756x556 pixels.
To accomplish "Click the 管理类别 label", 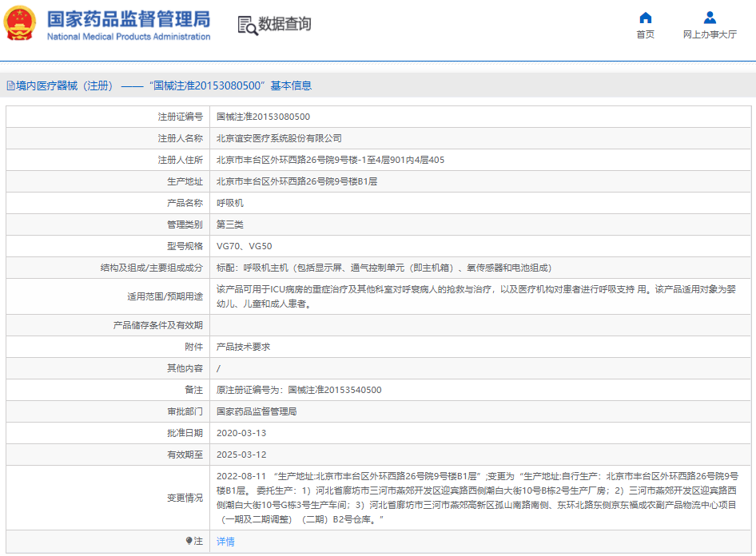I will tap(185, 224).
